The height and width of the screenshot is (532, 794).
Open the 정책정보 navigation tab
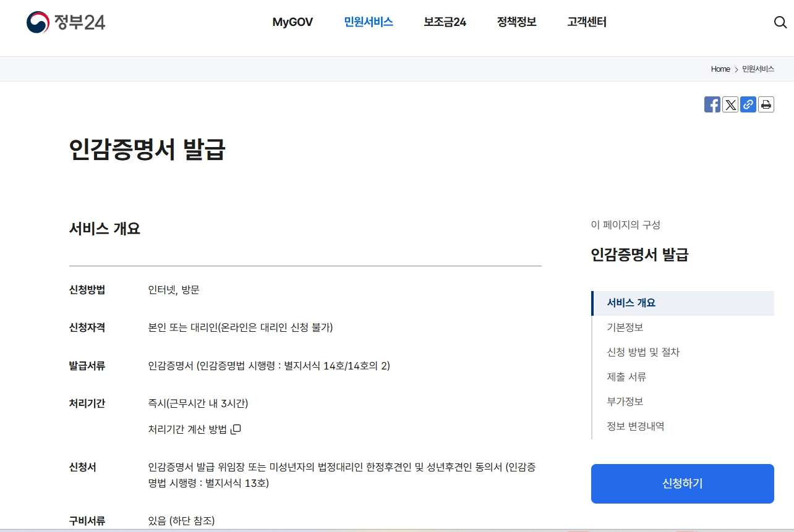pos(516,22)
